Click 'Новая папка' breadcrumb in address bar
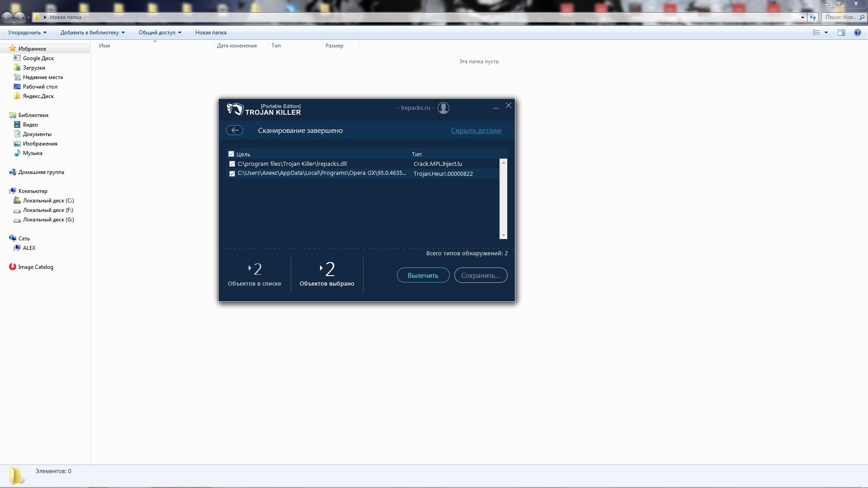 [x=66, y=17]
